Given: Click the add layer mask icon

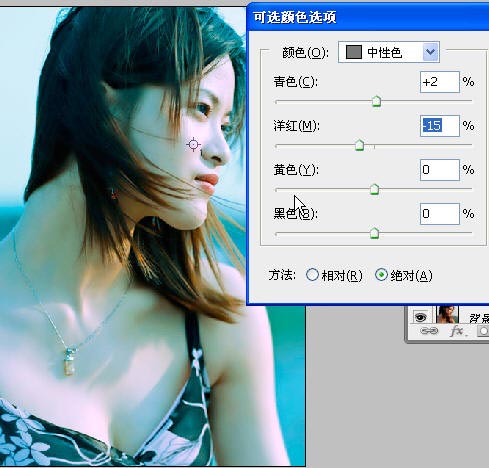Looking at the screenshot, I should (x=483, y=331).
